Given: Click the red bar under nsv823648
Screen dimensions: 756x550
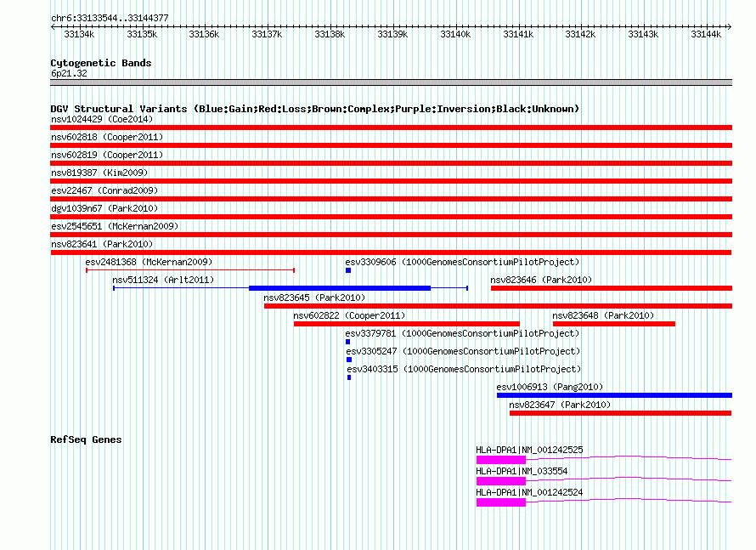Looking at the screenshot, I should click(x=614, y=324).
